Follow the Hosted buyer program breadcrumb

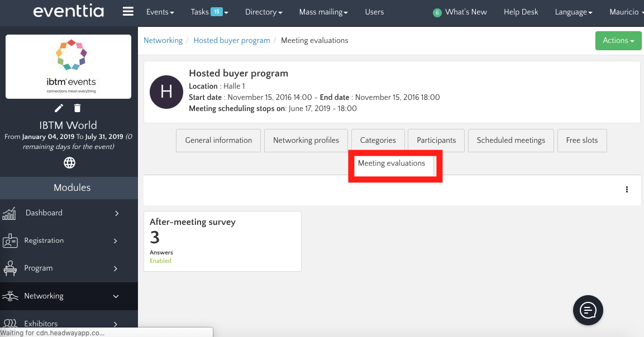click(x=231, y=40)
